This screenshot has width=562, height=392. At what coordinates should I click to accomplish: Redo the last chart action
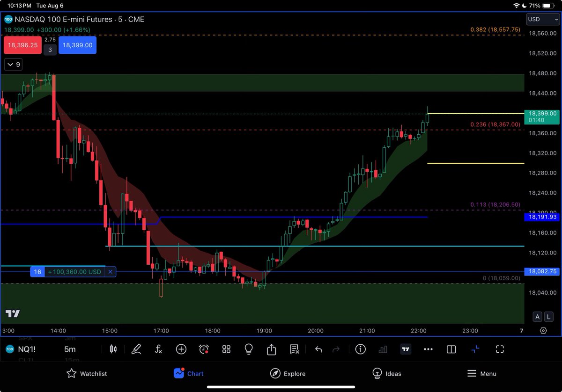coord(336,349)
